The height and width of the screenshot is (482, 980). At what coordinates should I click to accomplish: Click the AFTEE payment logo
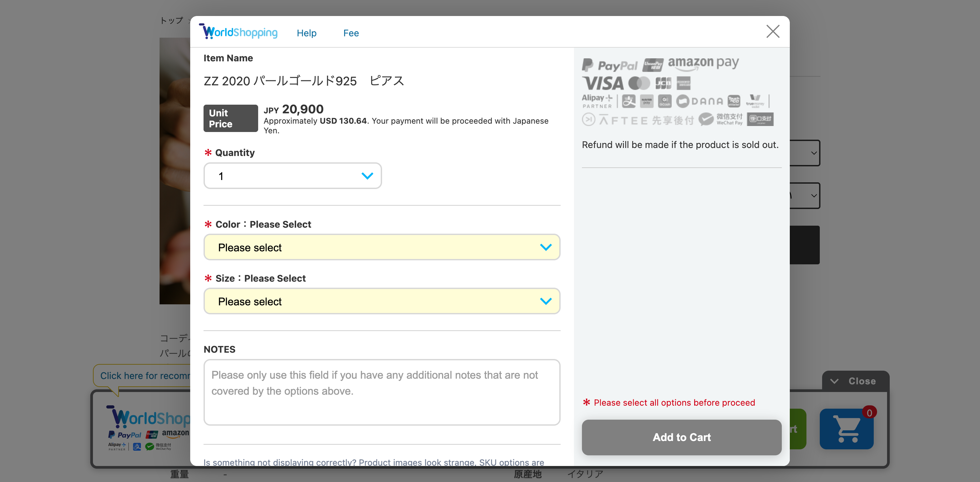(x=638, y=120)
